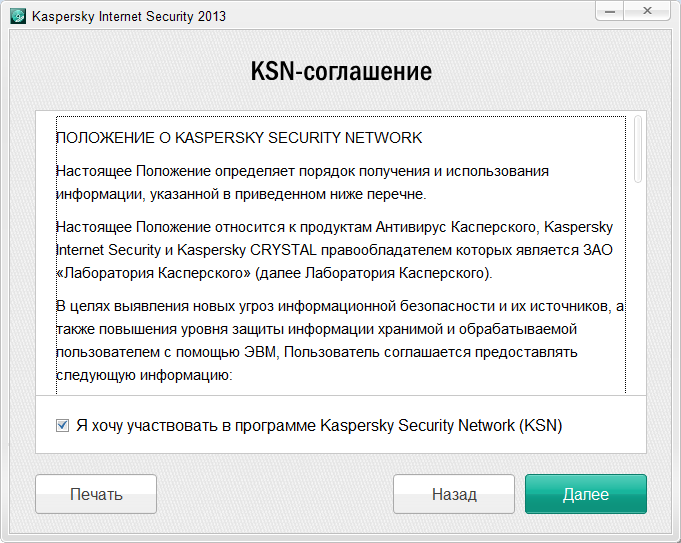Click the Kaspersky shield icon in title bar

point(16,16)
